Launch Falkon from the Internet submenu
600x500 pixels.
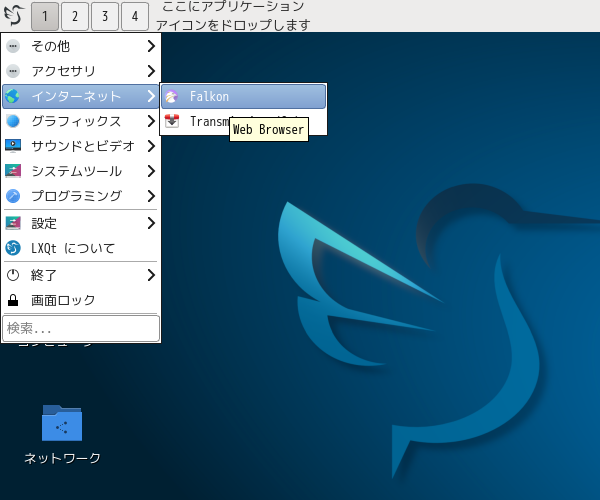pyautogui.click(x=243, y=96)
